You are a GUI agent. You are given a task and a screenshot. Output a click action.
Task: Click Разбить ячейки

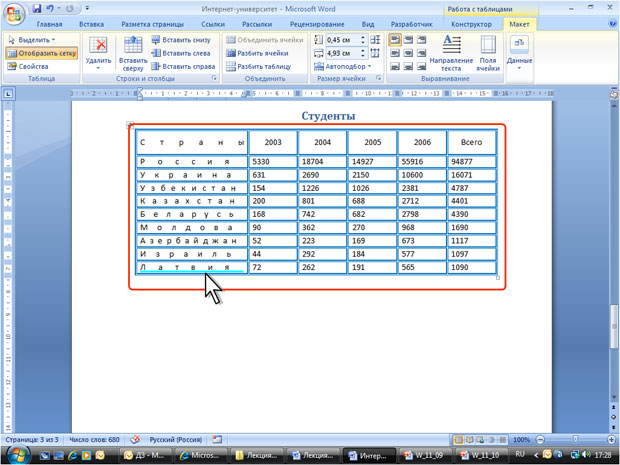click(257, 53)
